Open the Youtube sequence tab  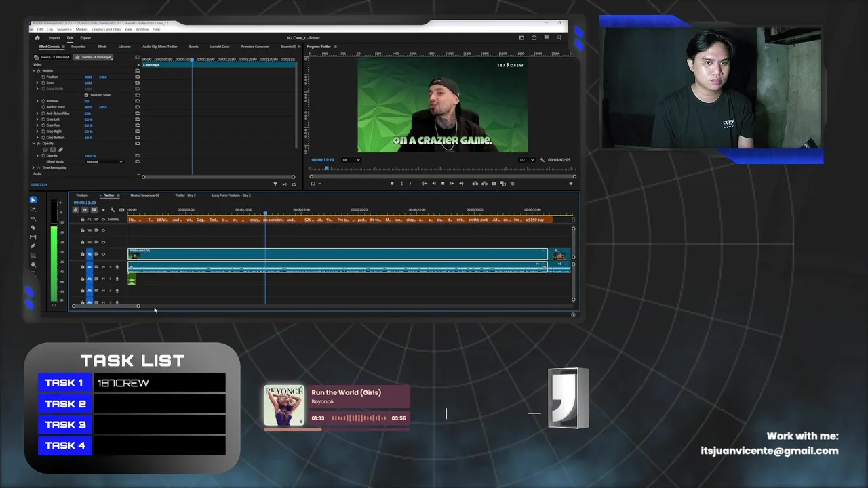82,195
